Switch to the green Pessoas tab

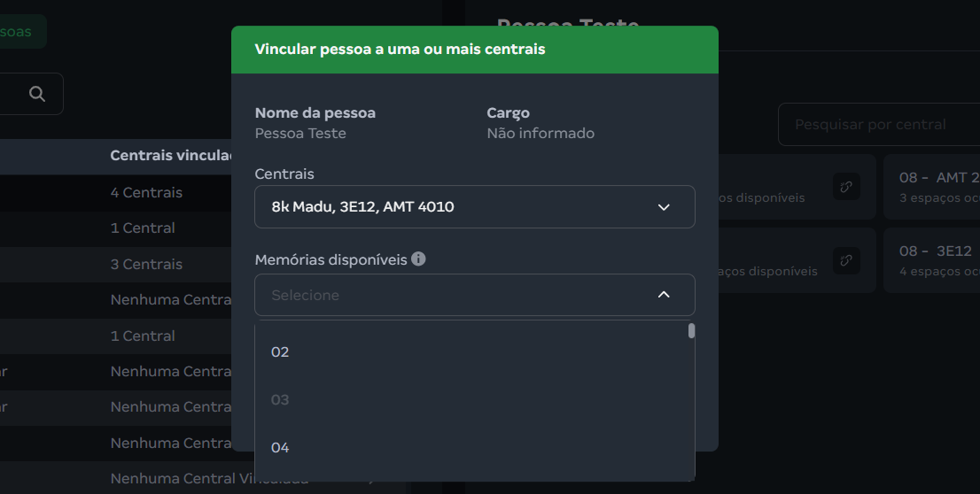point(18,32)
